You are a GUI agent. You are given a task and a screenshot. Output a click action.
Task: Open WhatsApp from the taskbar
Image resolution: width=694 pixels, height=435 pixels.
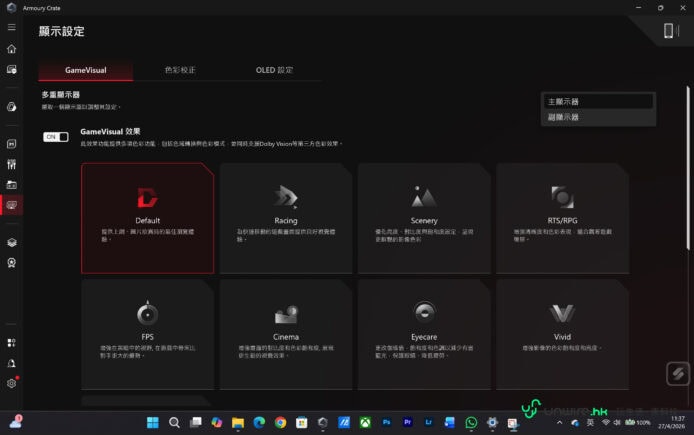coord(471,423)
